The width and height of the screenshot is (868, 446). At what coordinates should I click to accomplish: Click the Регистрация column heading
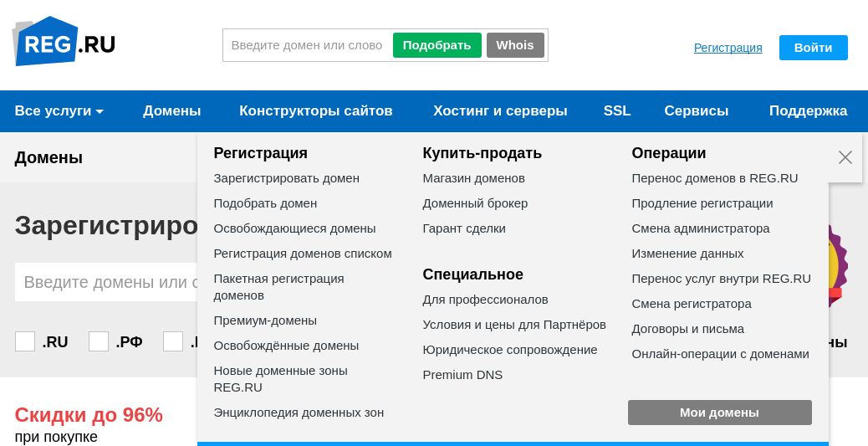click(261, 153)
